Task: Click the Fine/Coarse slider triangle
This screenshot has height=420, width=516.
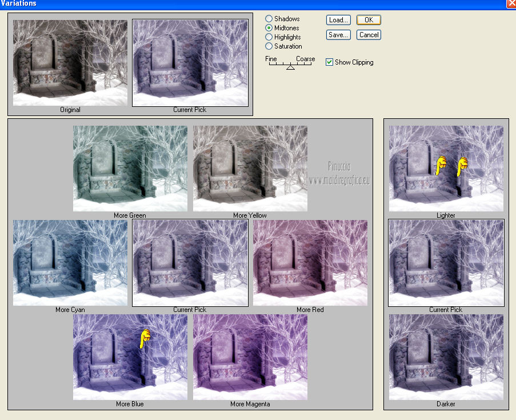Action: 290,67
